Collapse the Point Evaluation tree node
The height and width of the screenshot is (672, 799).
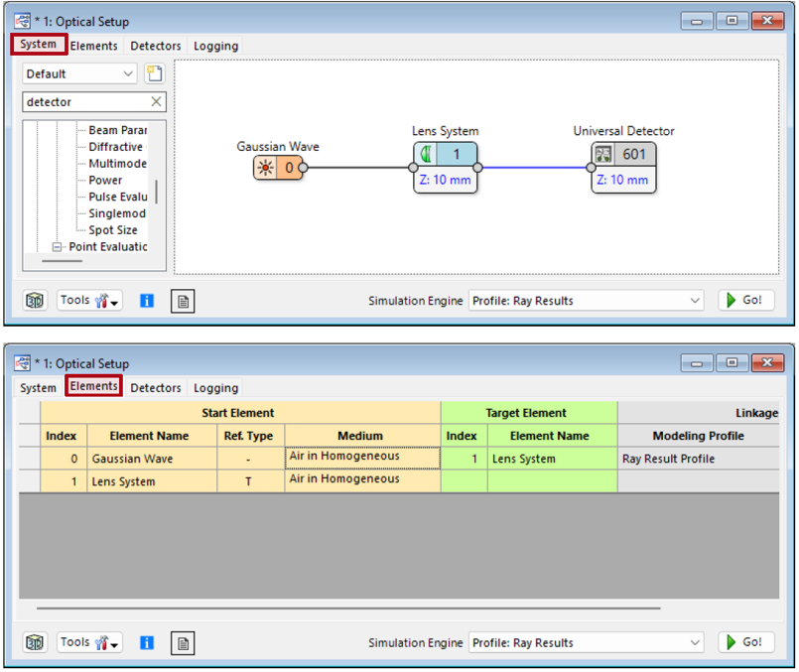(58, 247)
